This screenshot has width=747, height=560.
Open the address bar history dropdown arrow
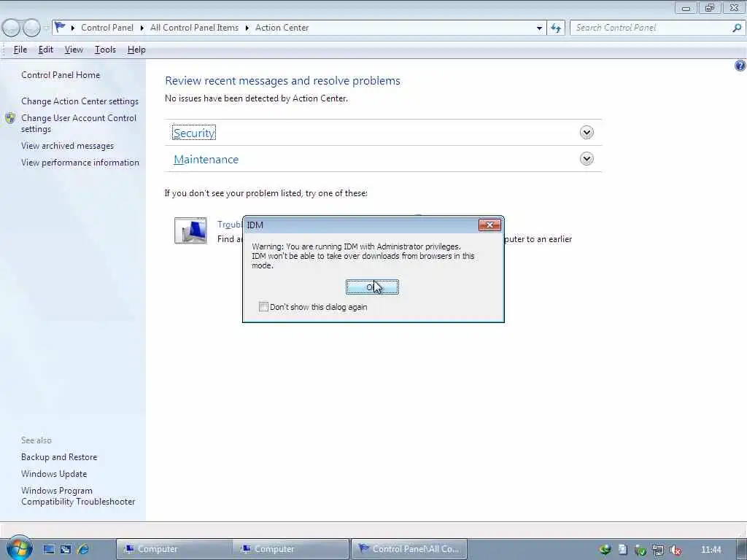[539, 28]
